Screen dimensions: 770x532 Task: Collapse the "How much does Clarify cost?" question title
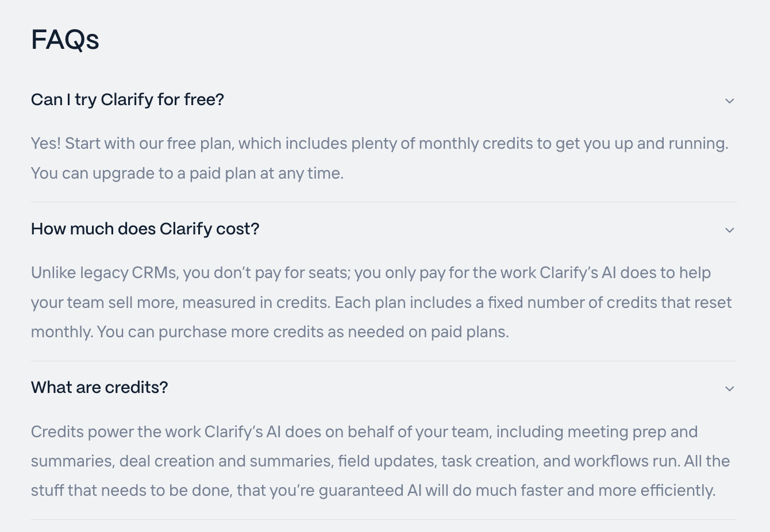[145, 229]
